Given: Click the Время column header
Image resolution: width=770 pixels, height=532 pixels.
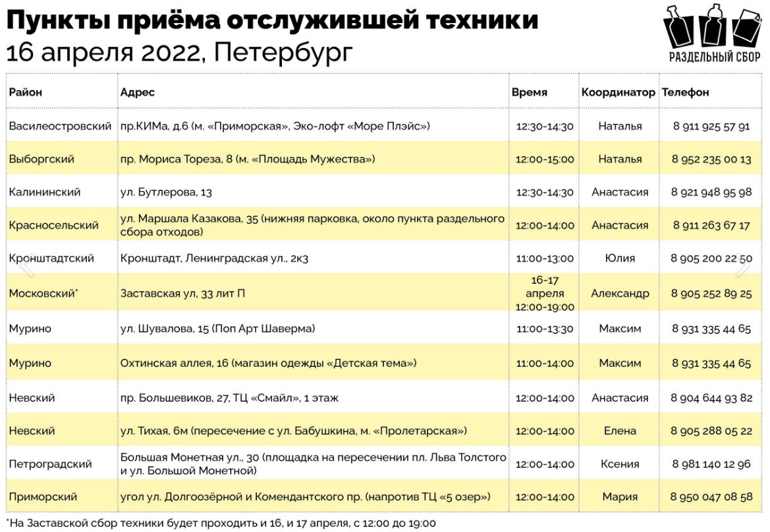Looking at the screenshot, I should [530, 92].
